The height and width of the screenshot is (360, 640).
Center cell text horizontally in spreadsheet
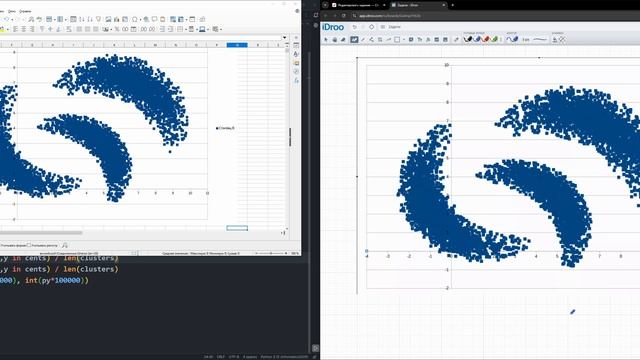24,29
